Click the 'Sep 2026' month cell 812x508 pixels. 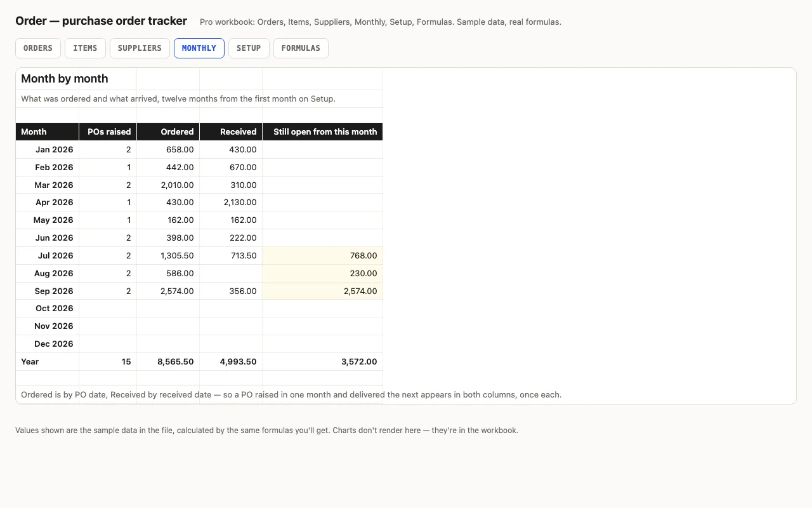(48, 291)
